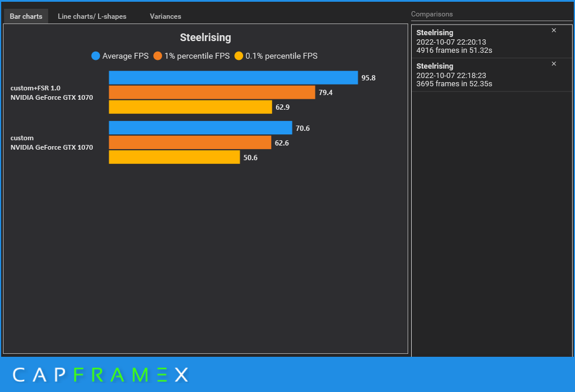Click the Average FPS legend label
Screen dimensions: 575x392
click(x=126, y=56)
